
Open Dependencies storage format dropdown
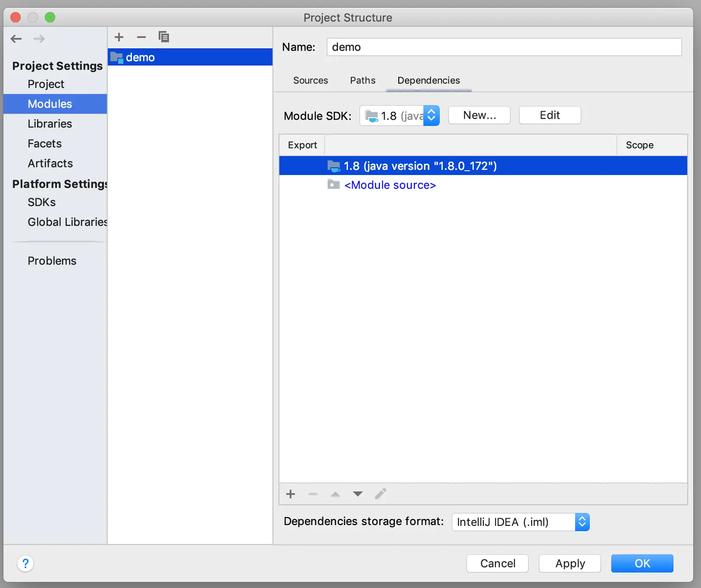click(520, 522)
